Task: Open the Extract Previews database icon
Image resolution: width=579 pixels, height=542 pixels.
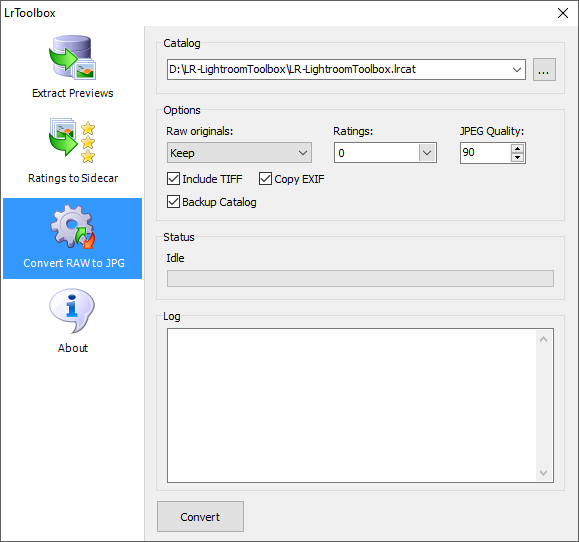Action: (72, 57)
